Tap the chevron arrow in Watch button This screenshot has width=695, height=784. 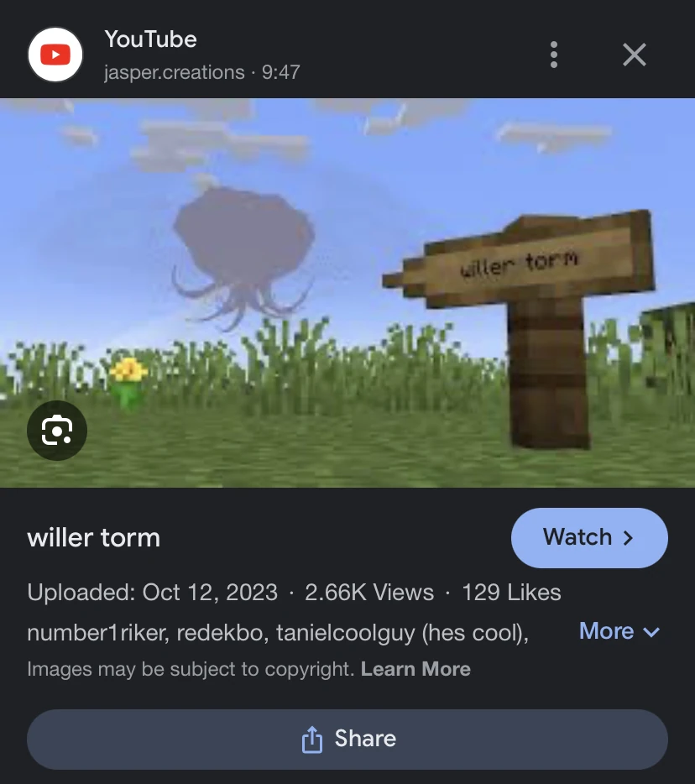point(629,538)
